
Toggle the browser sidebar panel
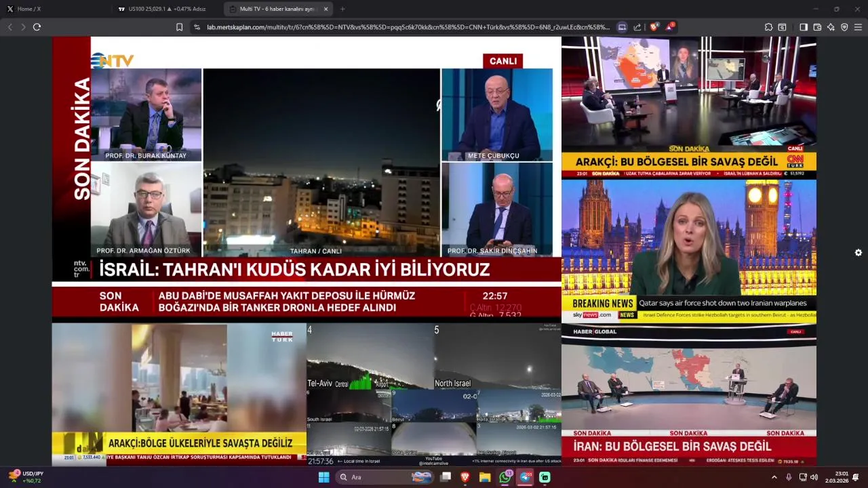coord(804,27)
